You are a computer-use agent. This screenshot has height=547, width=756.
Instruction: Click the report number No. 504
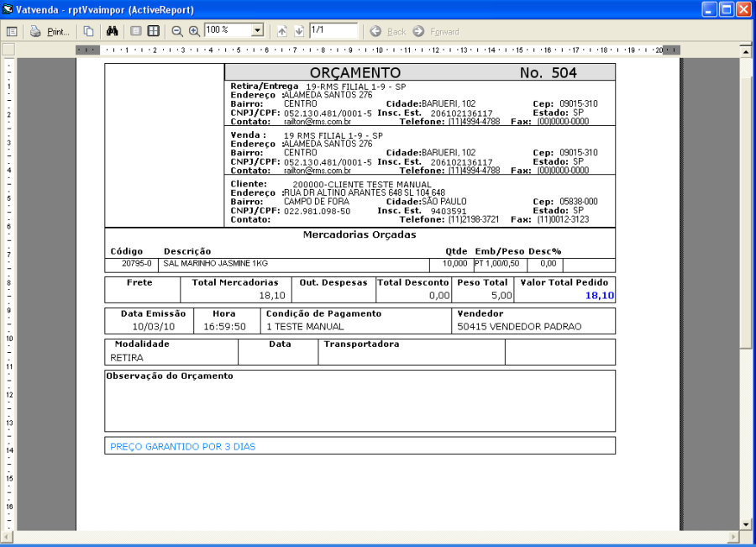[x=549, y=73]
